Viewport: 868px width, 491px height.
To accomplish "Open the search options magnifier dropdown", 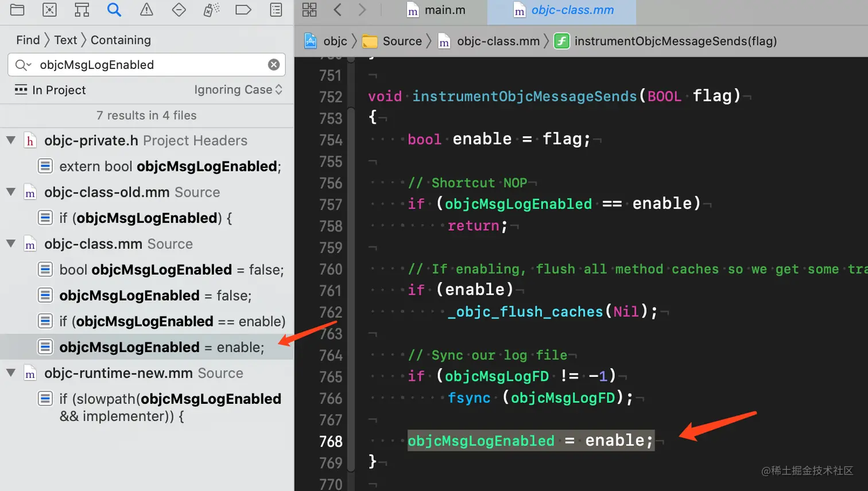I will (x=22, y=65).
